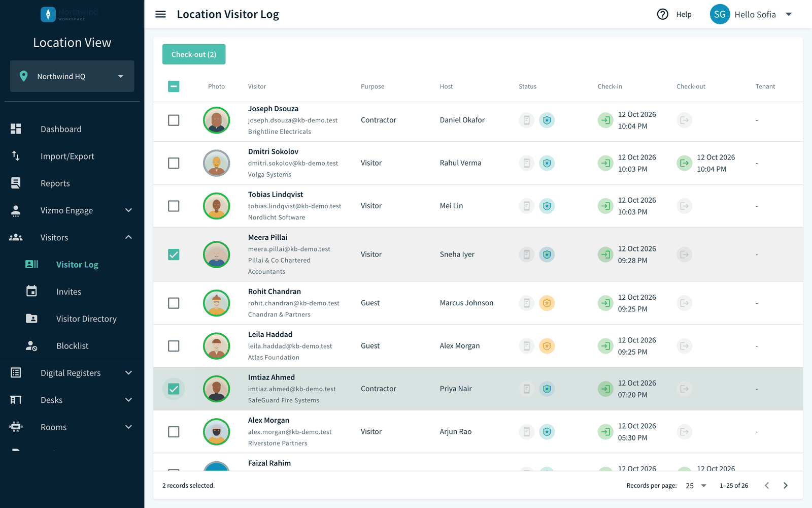812x508 pixels.
Task: Click the Help question mark icon
Action: coord(662,14)
